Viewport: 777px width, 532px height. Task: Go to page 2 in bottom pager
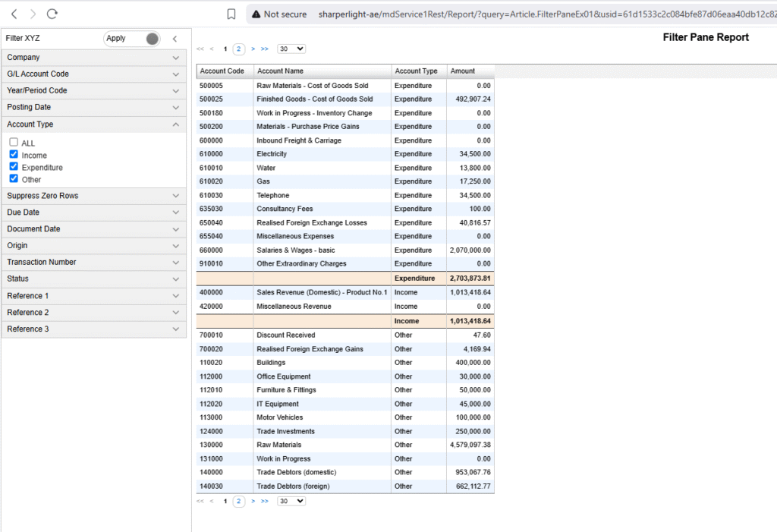click(238, 501)
